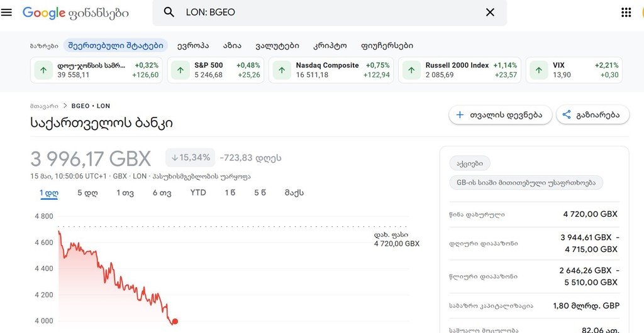Clear the search with X icon
Viewport: 644px width, 333px height.
[x=490, y=13]
